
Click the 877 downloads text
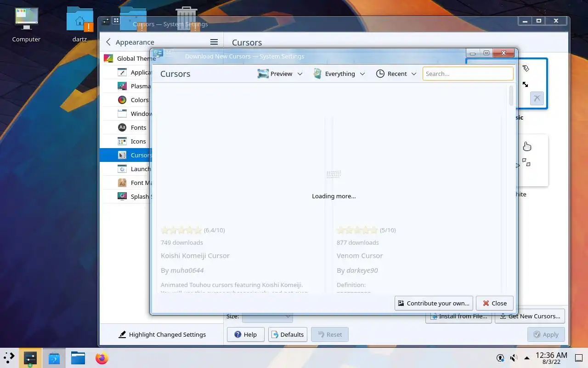click(x=358, y=242)
